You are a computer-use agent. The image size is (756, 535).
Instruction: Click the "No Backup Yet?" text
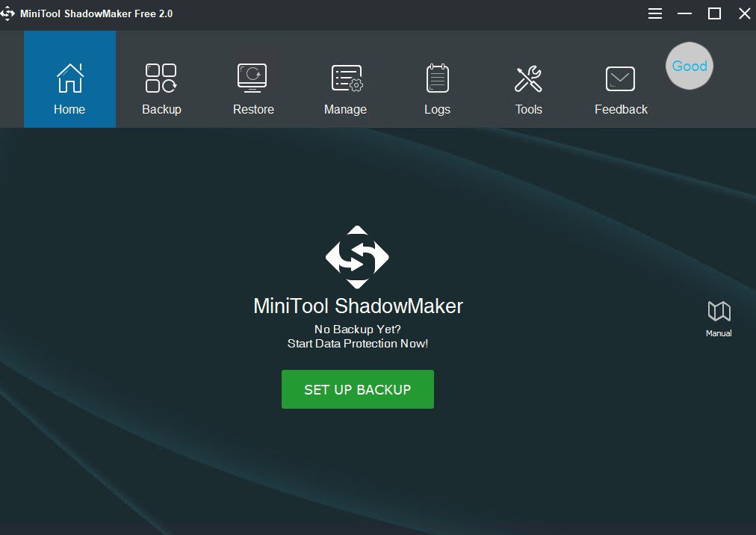tap(357, 330)
